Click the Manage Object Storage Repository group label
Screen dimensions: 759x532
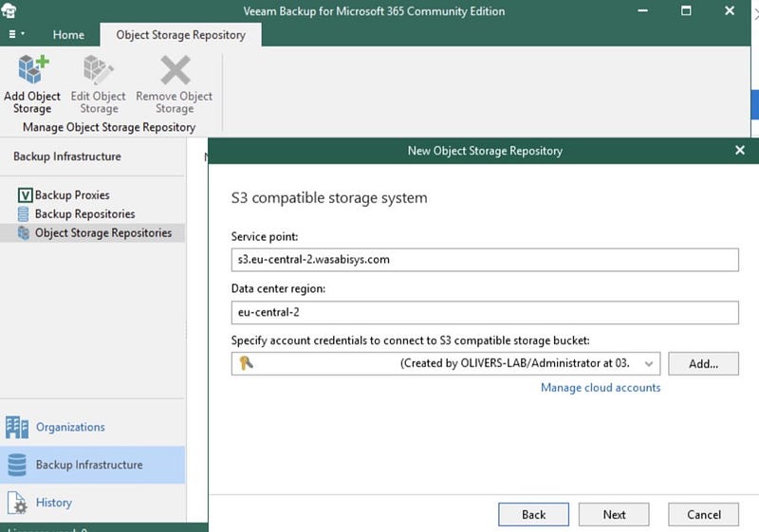point(109,127)
